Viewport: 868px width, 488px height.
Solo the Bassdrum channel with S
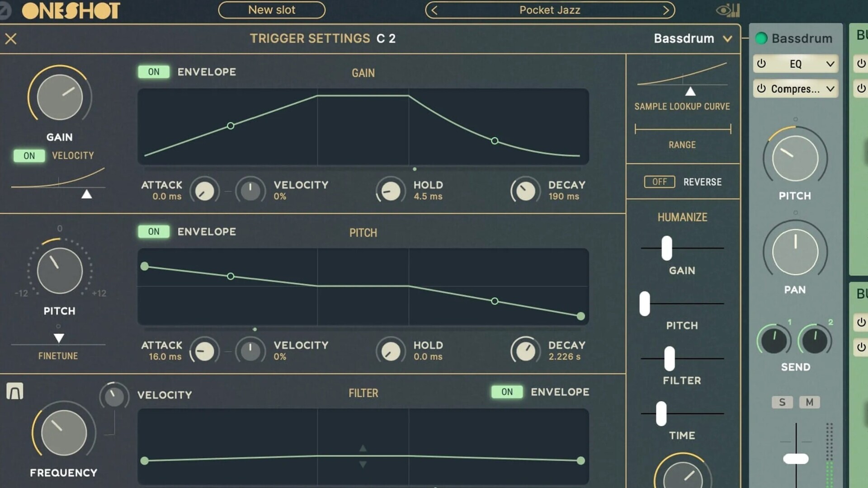pos(782,402)
